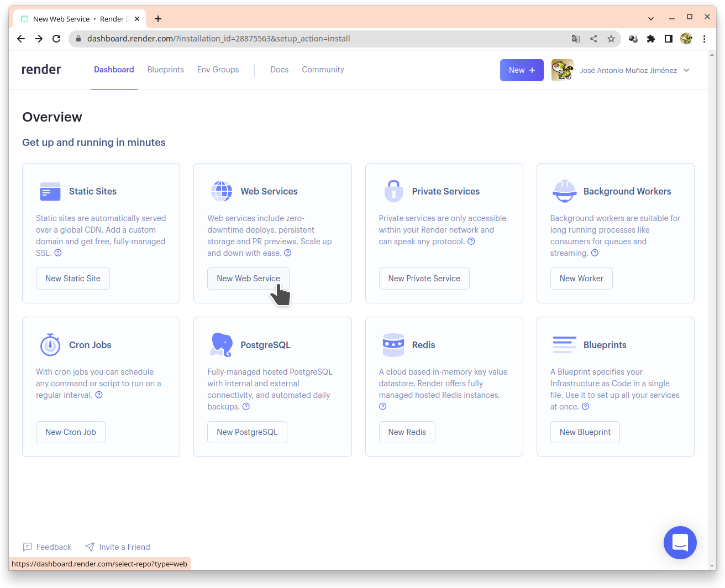This screenshot has width=725, height=588.
Task: Click the render logo
Action: (41, 70)
